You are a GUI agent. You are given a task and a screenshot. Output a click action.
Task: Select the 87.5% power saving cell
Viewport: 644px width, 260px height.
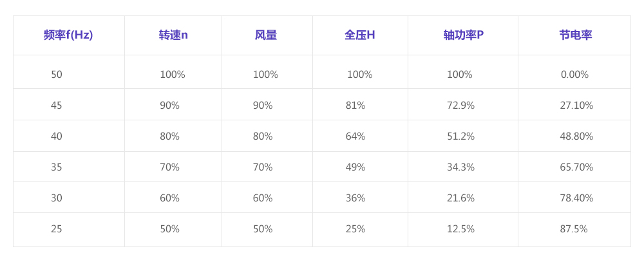coord(574,229)
